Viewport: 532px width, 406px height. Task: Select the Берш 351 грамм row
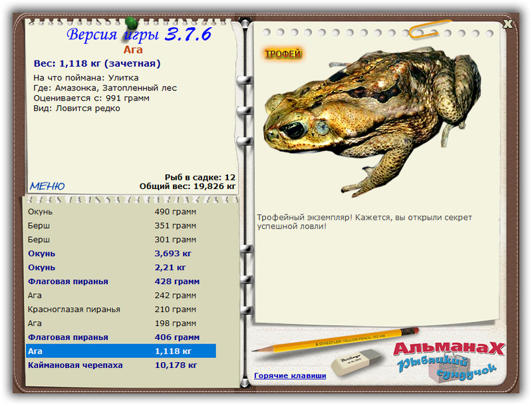(x=121, y=226)
